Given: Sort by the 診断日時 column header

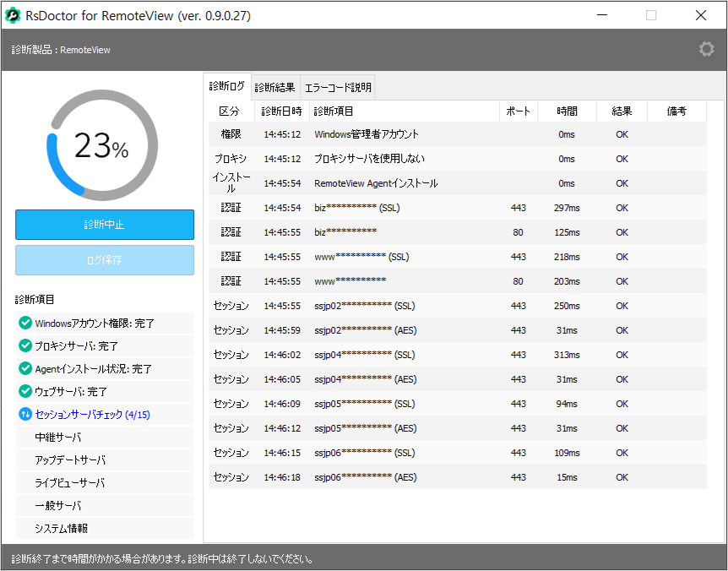Looking at the screenshot, I should coord(282,111).
